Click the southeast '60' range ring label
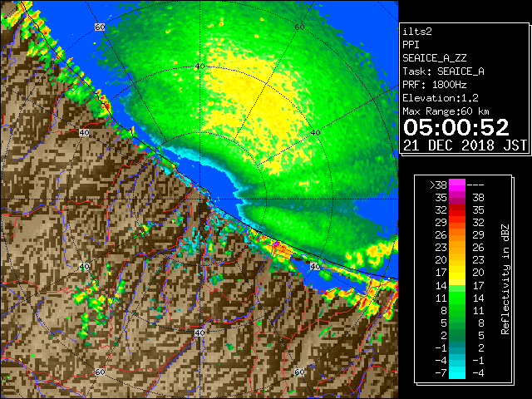 [x=299, y=372]
